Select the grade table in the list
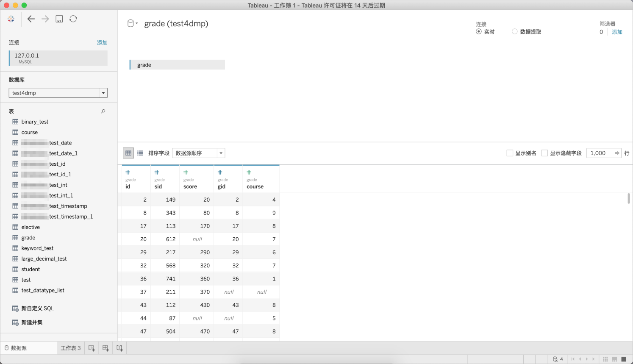Image resolution: width=633 pixels, height=364 pixels. point(28,238)
